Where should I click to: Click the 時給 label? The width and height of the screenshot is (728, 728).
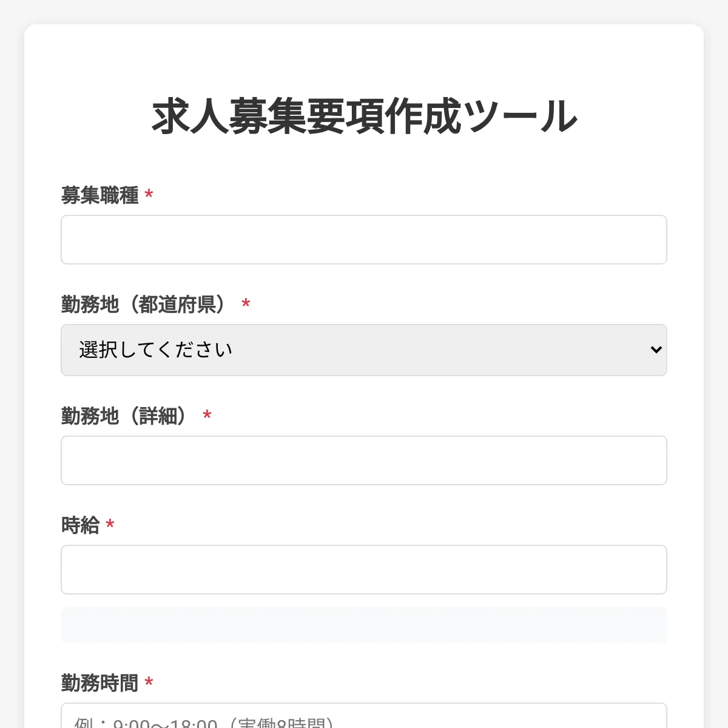(x=80, y=525)
